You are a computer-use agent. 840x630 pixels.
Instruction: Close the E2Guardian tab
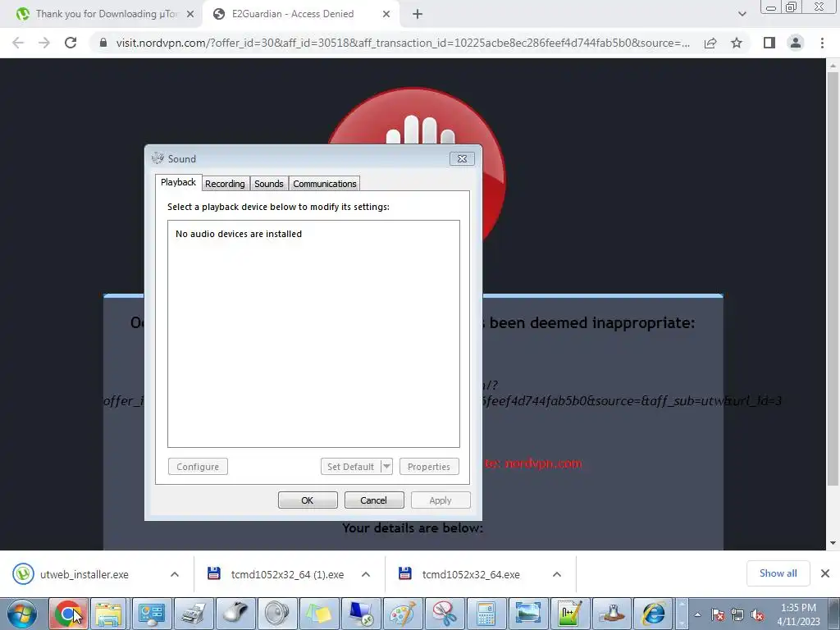386,15
